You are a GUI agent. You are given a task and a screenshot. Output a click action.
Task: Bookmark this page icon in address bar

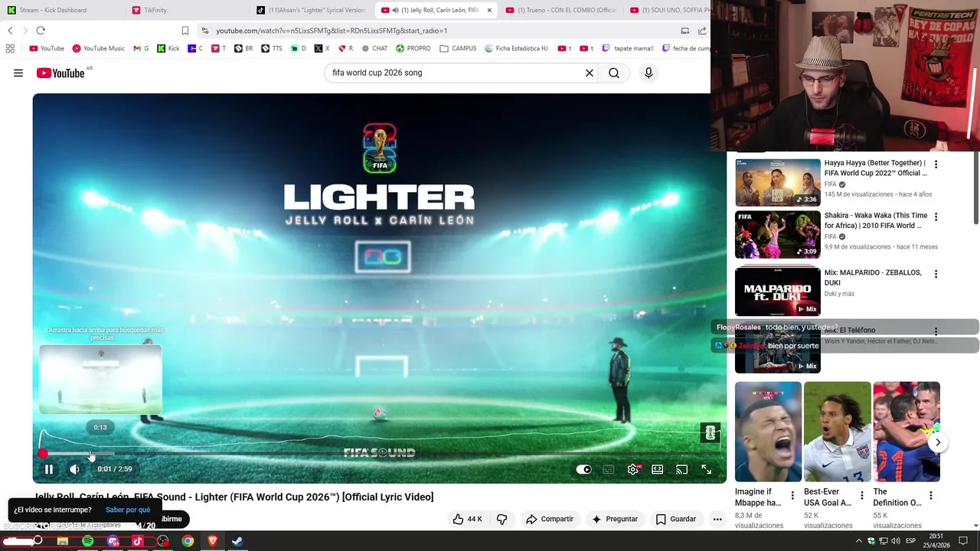[185, 31]
